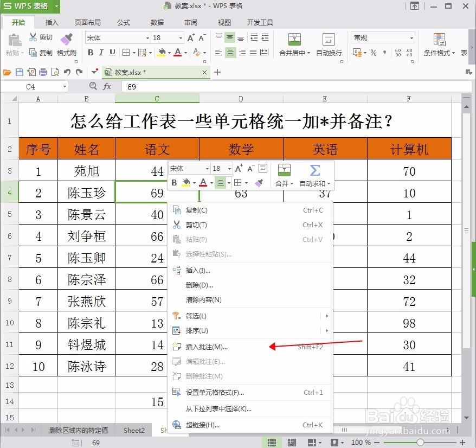Screen dimensions: 476x448
Task: Toggle Italic in the ribbon
Action: coord(101,53)
